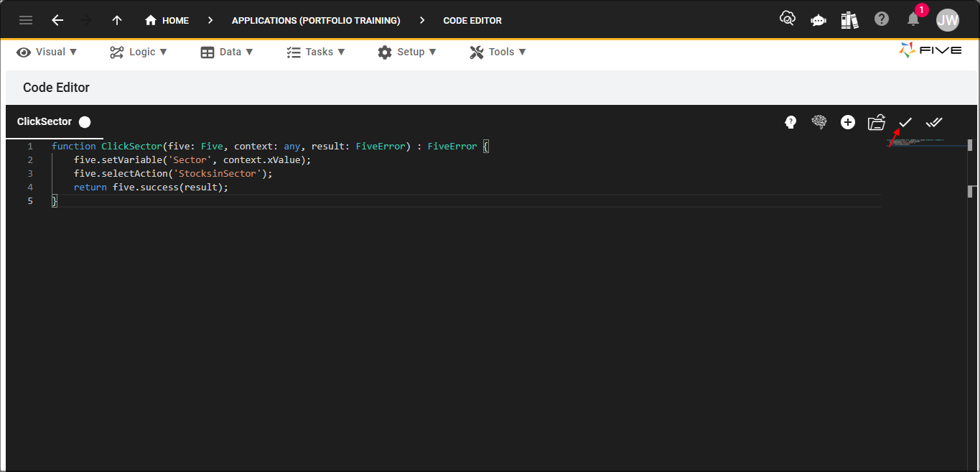Go to HOME in breadcrumb
Viewport: 980px width, 472px height.
[167, 20]
